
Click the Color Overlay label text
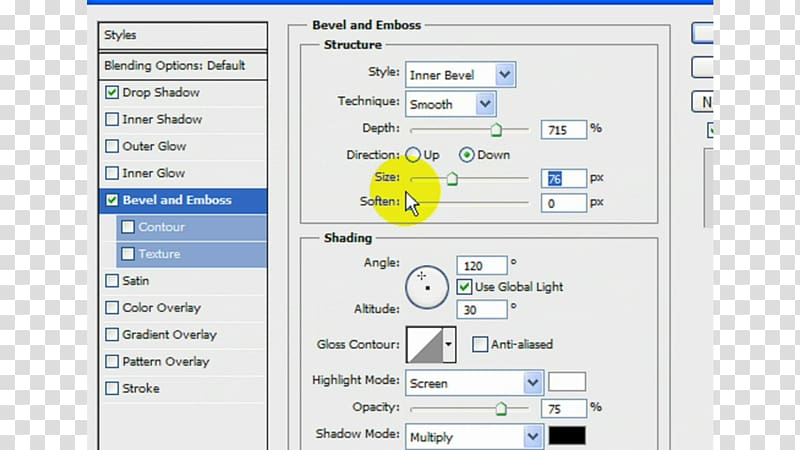[x=161, y=308]
